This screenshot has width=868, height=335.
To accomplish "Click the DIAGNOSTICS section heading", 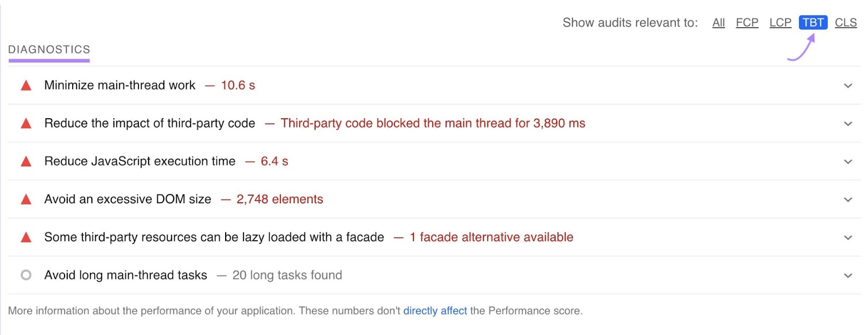I will coord(49,49).
